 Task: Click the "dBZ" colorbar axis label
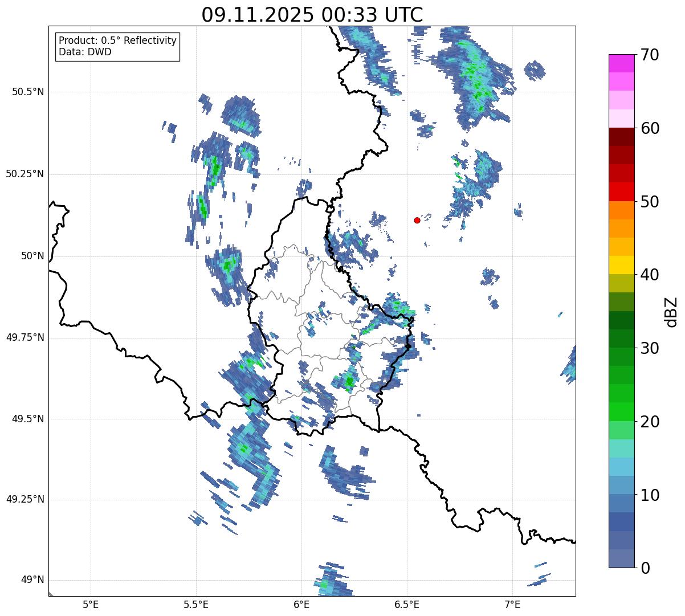(671, 311)
